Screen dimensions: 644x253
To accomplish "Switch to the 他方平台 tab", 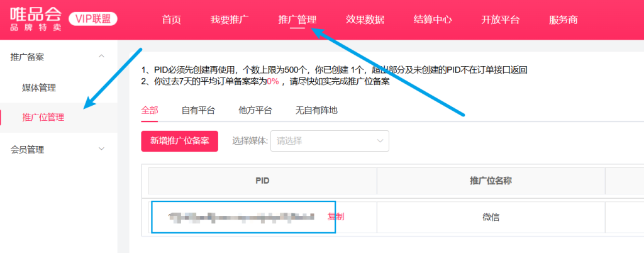I will pos(255,110).
